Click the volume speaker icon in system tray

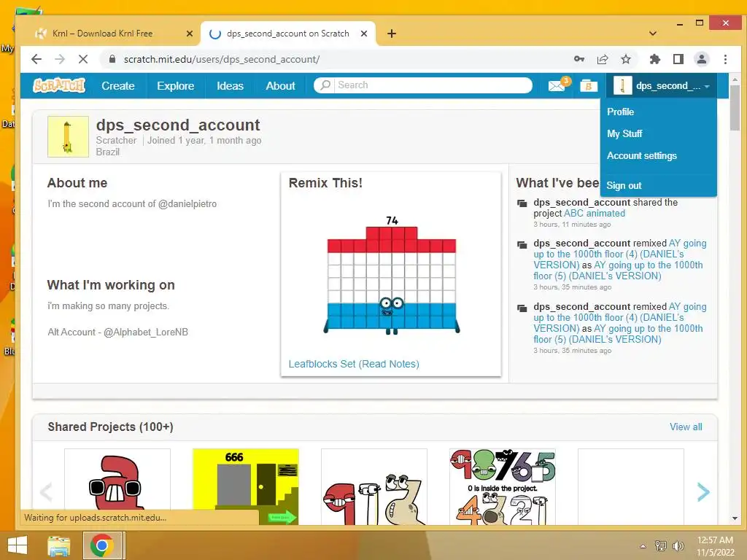(678, 545)
